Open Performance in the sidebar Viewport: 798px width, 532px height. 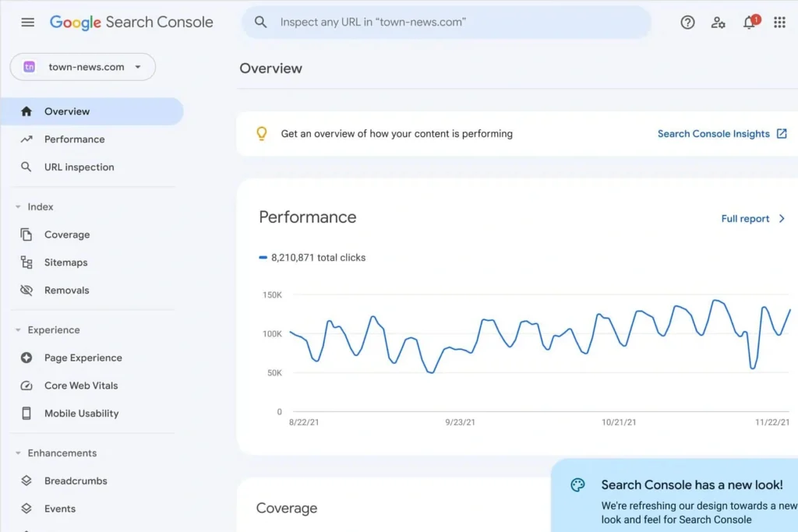92,139
